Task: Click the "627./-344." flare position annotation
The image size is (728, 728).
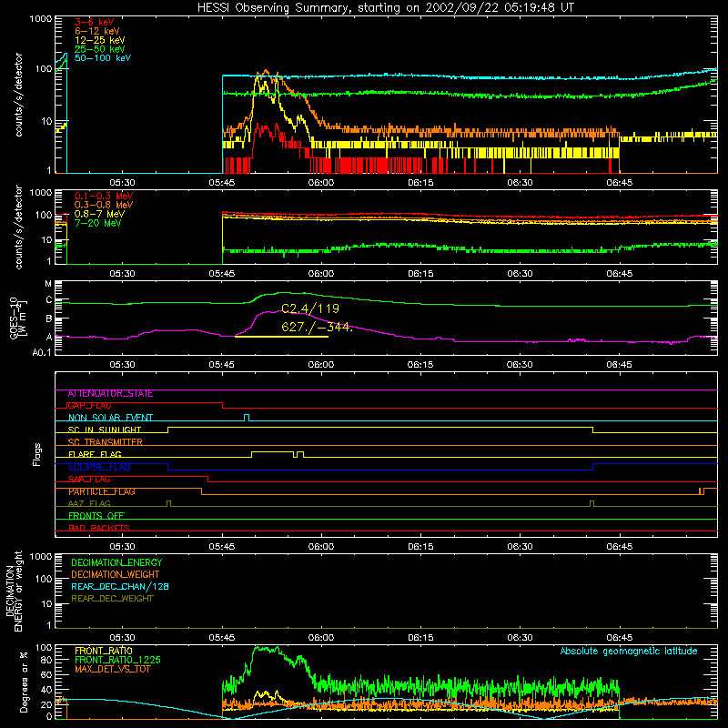Action: pos(317,327)
